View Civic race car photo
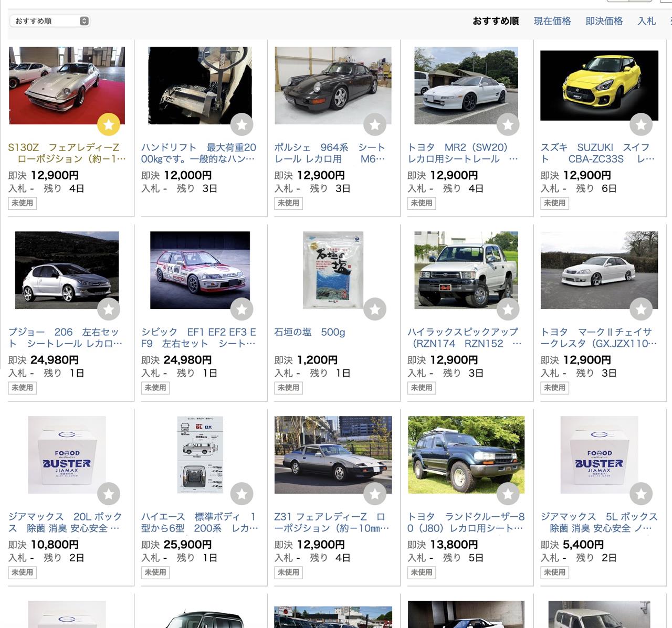This screenshot has height=628, width=672. point(200,270)
